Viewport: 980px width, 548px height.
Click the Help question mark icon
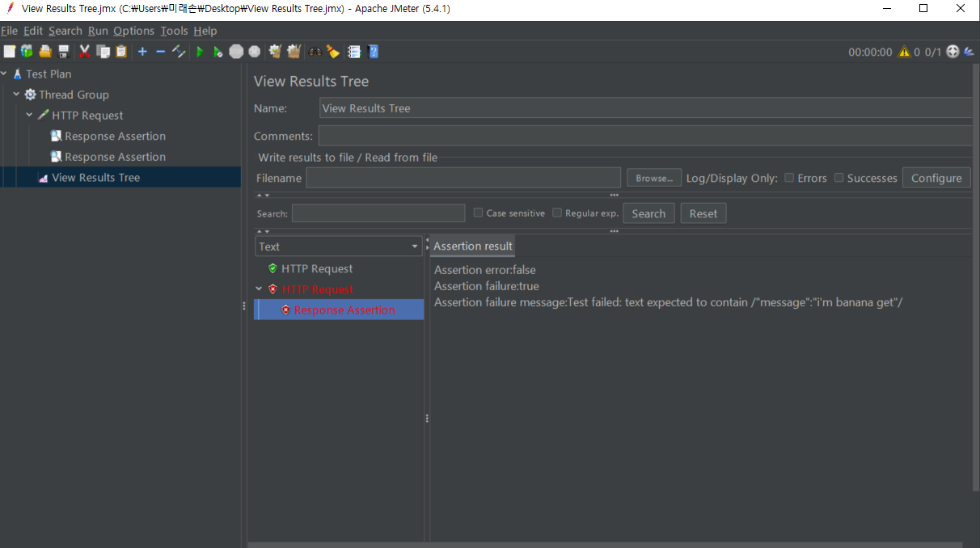click(x=374, y=52)
